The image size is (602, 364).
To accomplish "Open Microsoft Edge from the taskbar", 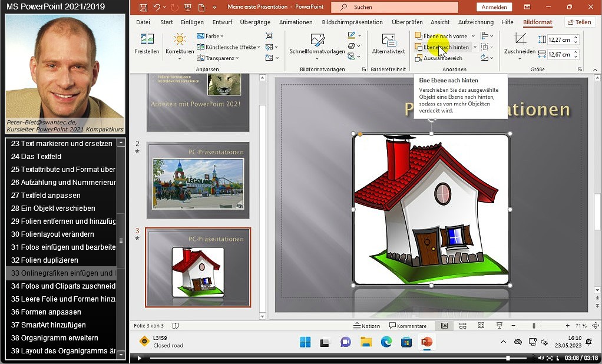I will [x=386, y=342].
